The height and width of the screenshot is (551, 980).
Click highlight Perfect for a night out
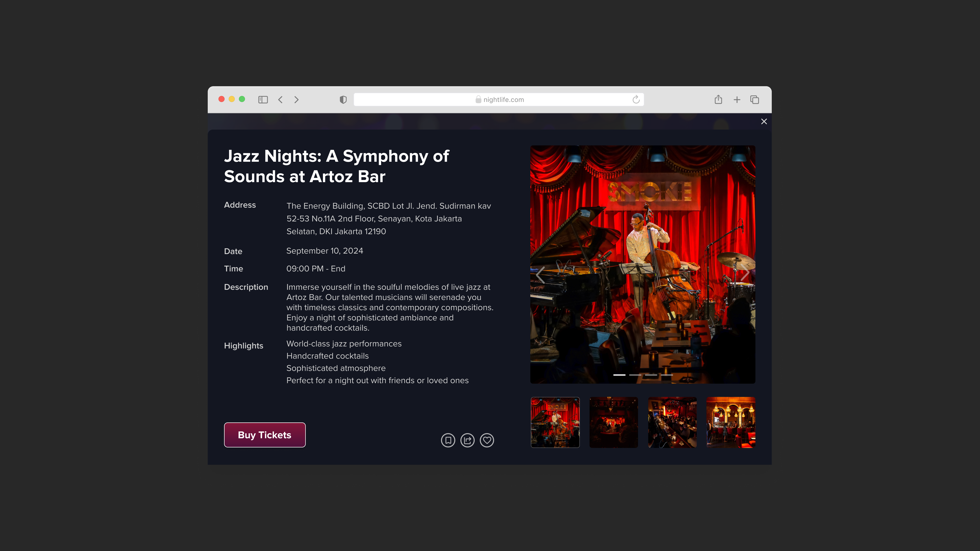click(x=377, y=380)
